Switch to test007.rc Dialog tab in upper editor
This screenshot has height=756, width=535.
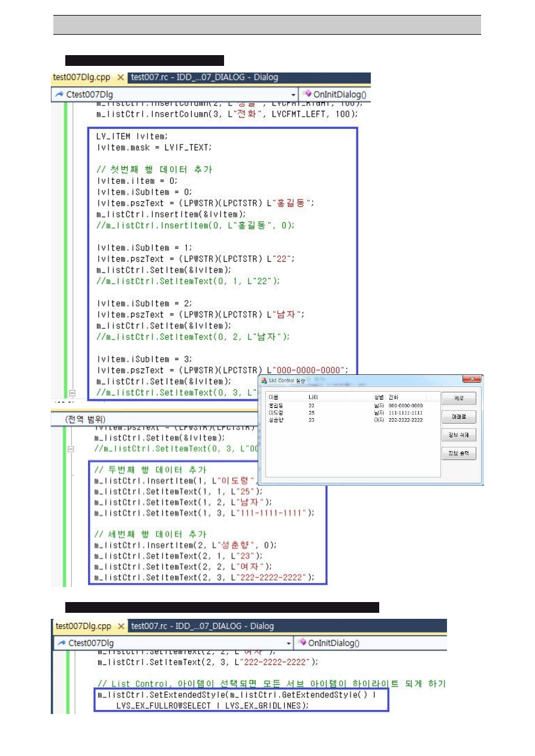tap(204, 77)
